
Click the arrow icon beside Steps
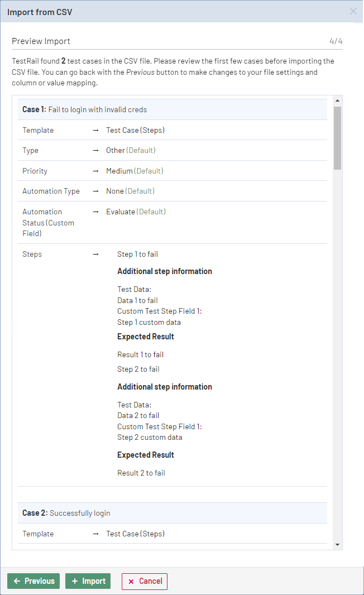[x=95, y=255]
